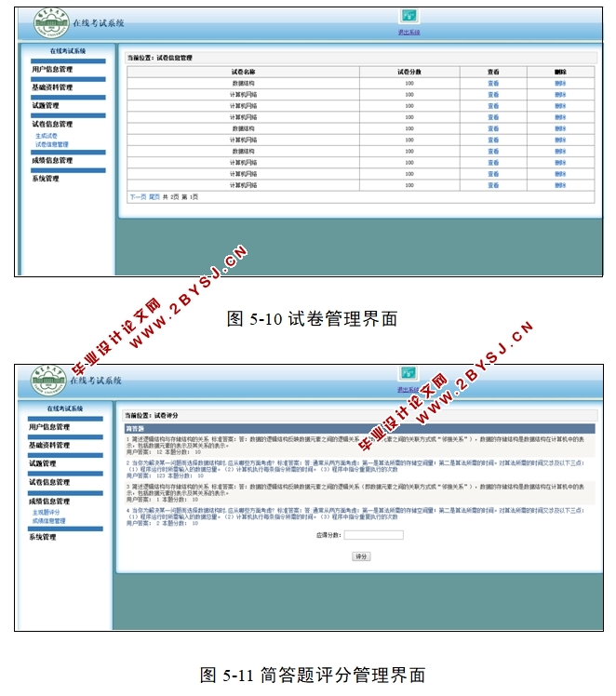Select the 主观题评分 submenu link

47,513
